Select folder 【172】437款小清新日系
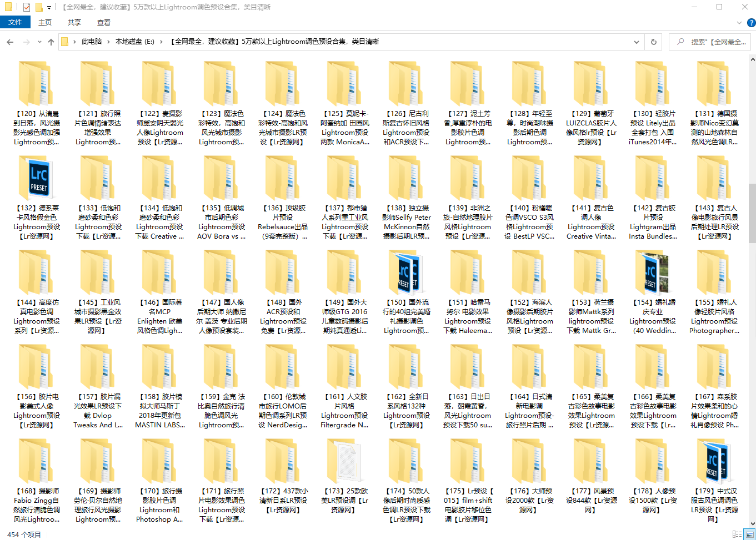 point(283,476)
